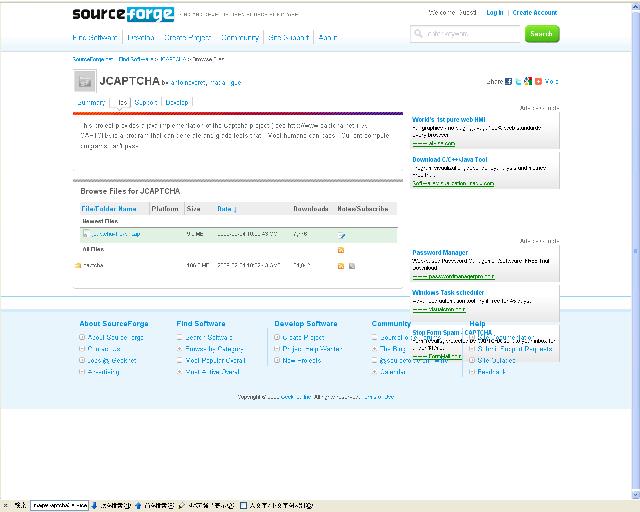Click the Create Account link
This screenshot has width=640, height=512.
pyautogui.click(x=535, y=13)
